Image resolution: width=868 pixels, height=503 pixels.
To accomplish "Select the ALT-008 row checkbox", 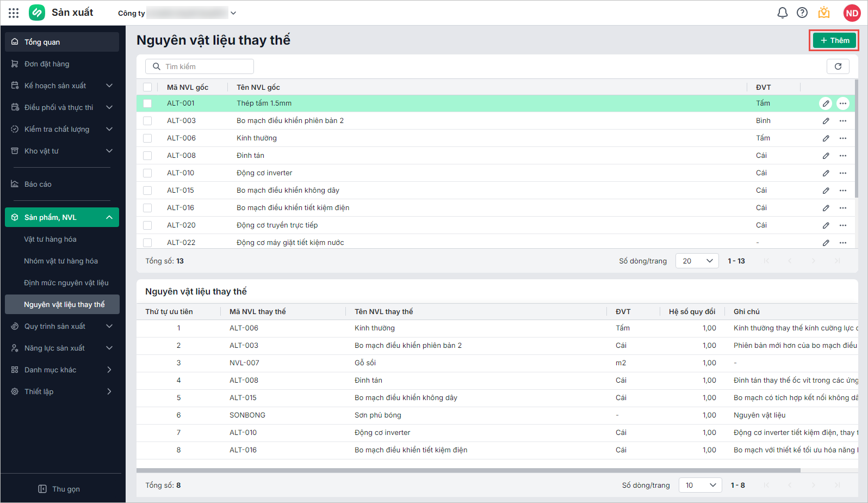I will click(147, 156).
